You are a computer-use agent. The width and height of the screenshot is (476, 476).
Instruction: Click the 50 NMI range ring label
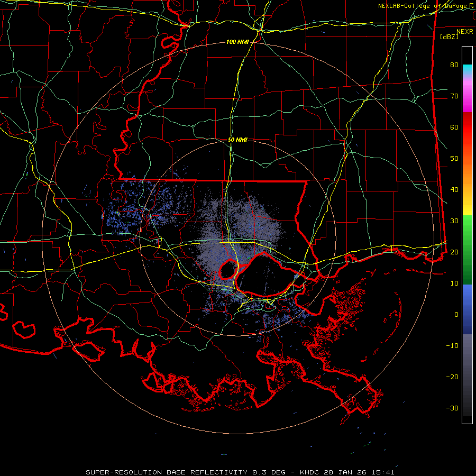237,140
